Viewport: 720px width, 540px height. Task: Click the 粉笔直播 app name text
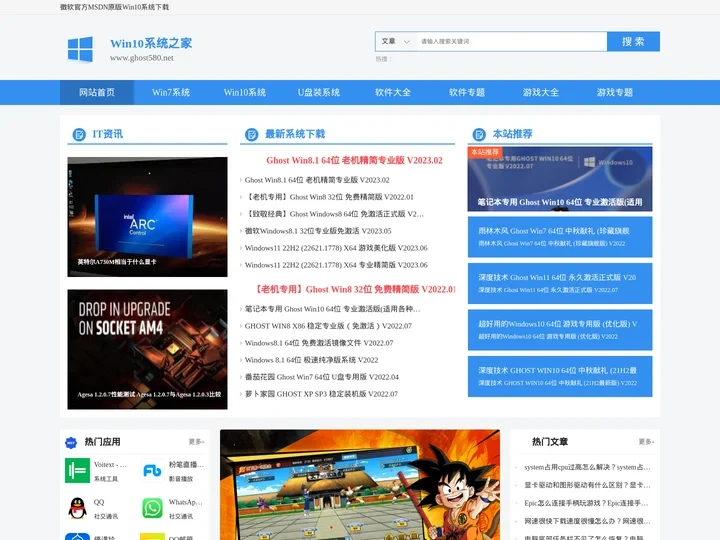point(186,465)
